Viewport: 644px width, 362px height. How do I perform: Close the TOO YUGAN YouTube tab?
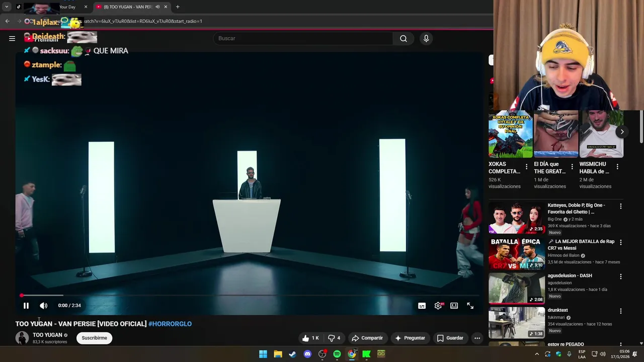[x=166, y=7]
